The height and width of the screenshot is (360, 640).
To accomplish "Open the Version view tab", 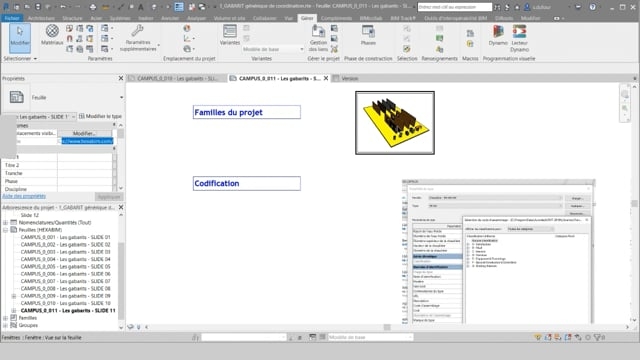I will coord(349,78).
